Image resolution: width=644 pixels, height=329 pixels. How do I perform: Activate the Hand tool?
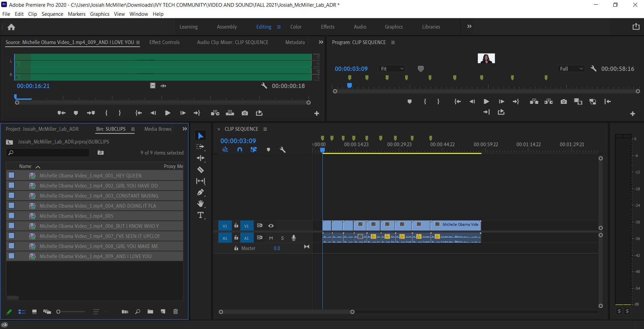[201, 203]
